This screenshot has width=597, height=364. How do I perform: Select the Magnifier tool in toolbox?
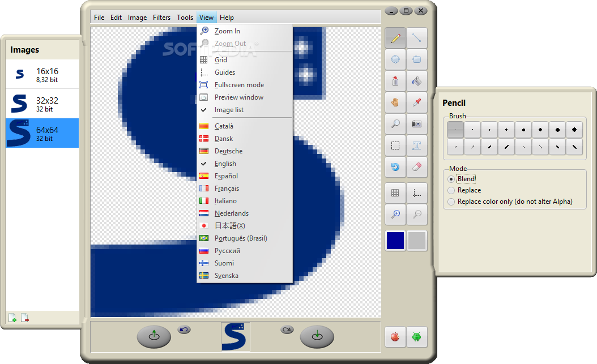(395, 124)
